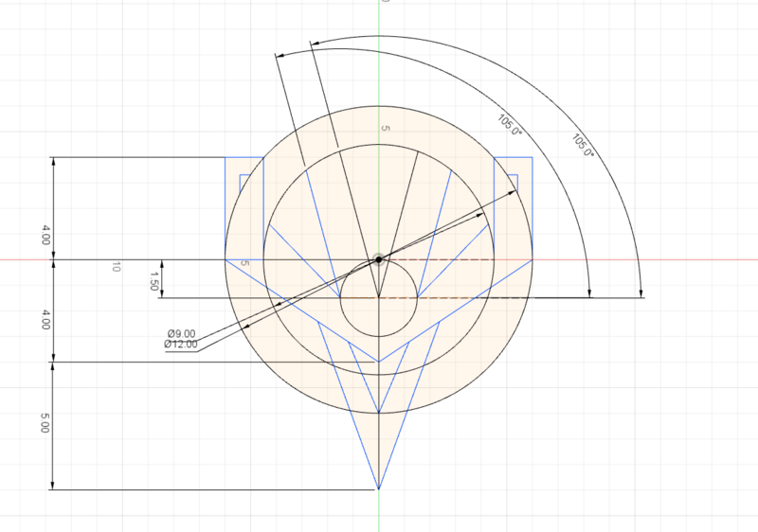Click the small blue square in left tab

pos(244,177)
